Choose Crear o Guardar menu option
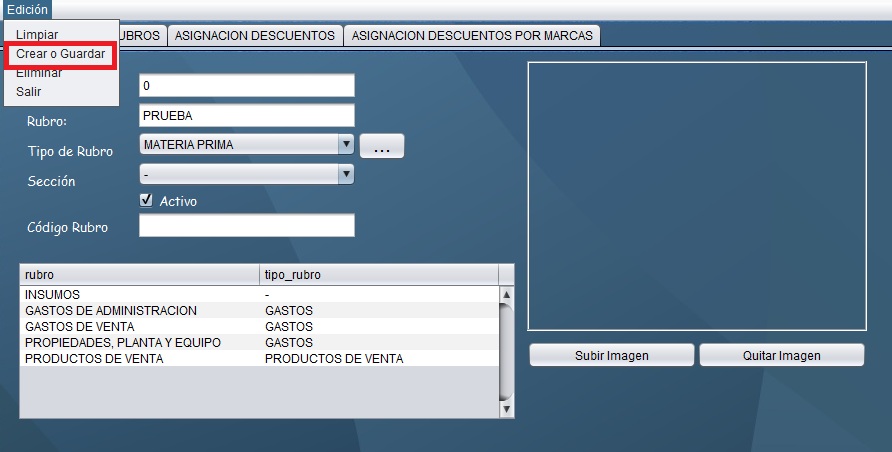892x452 pixels. point(60,53)
